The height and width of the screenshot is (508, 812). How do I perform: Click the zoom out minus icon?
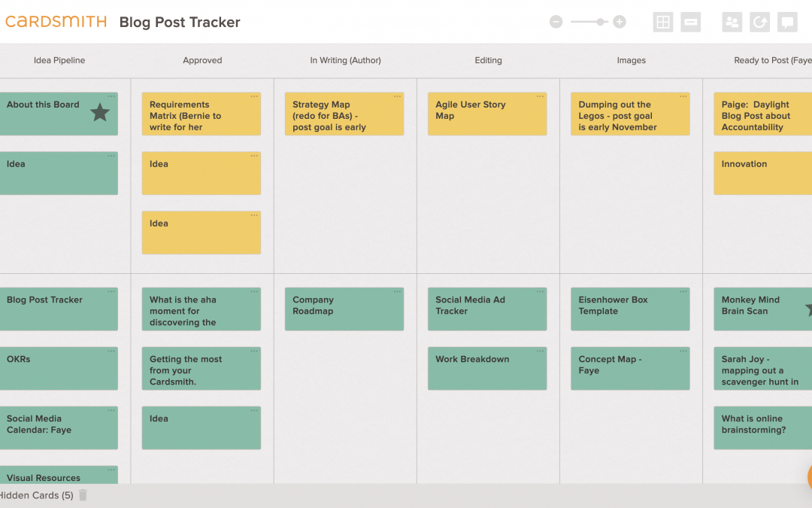(556, 22)
